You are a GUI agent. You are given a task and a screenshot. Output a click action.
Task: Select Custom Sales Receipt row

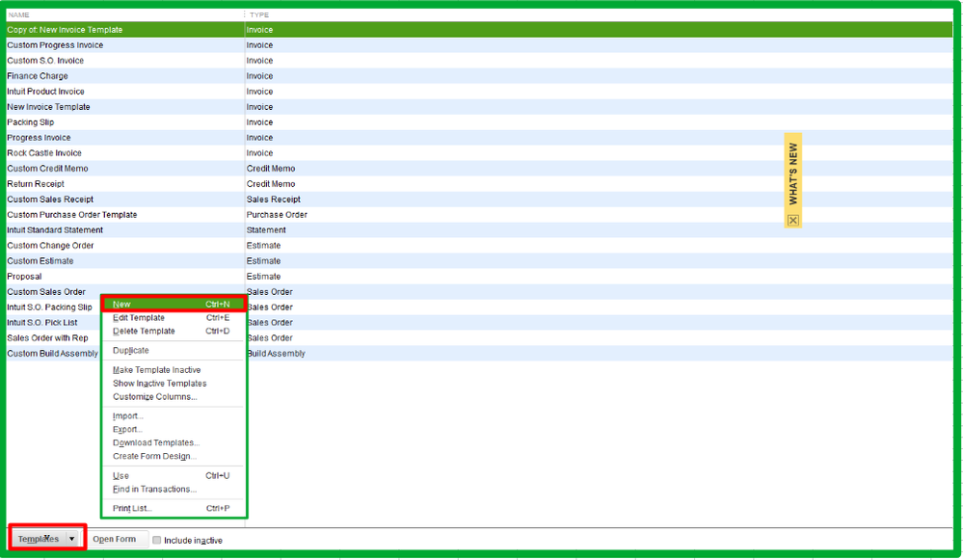[x=479, y=199]
